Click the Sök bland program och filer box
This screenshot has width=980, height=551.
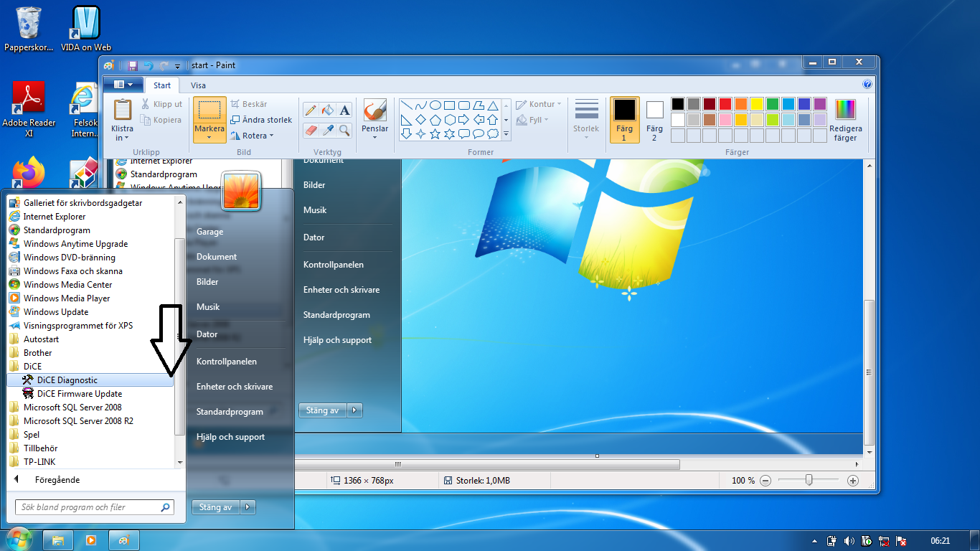(x=94, y=507)
